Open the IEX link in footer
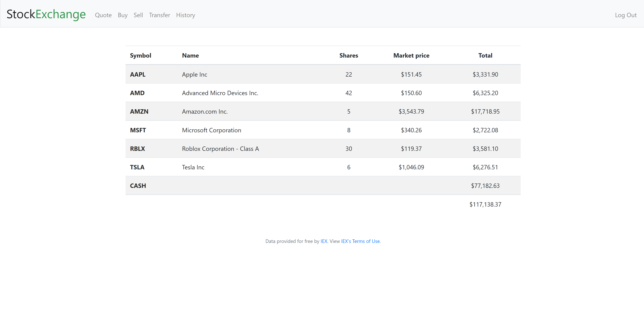Viewport: 644px width, 317px height. 324,241
